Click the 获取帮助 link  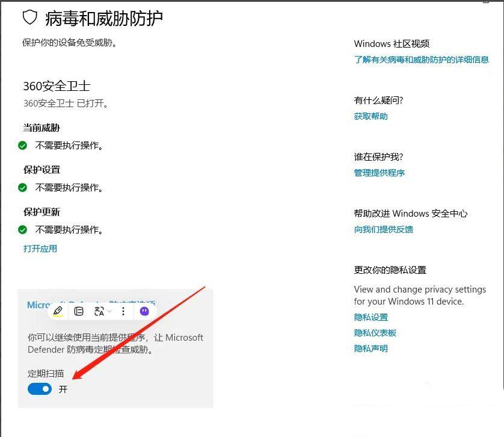coord(370,116)
